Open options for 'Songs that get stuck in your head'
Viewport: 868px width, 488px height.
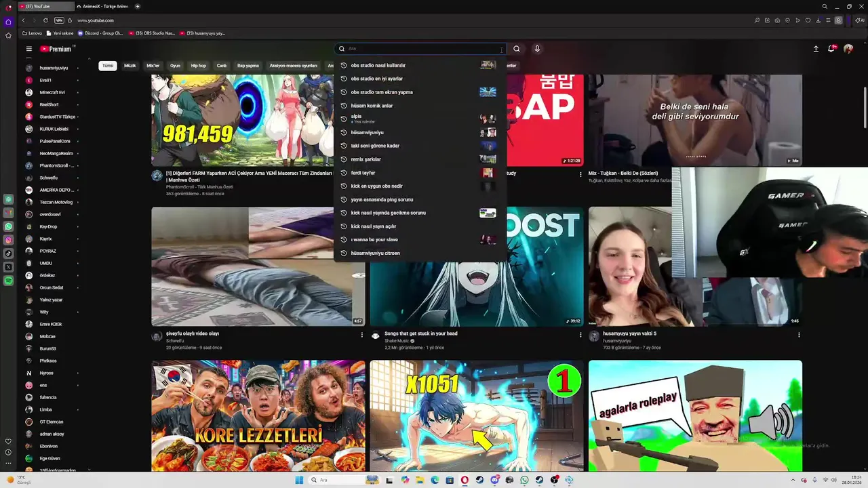[580, 335]
